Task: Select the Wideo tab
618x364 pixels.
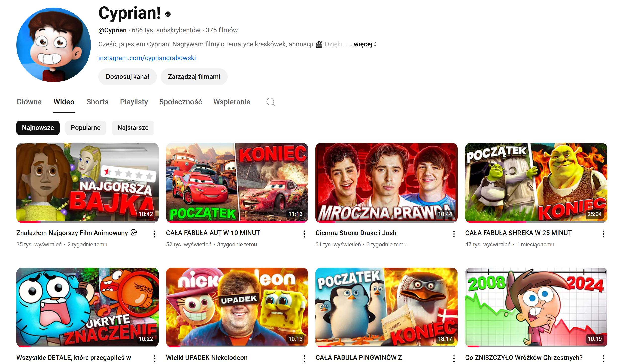Action: point(64,102)
